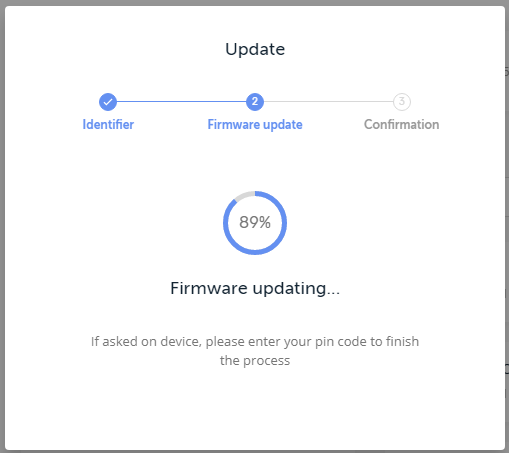
Task: Click the Firmware updating... heading
Action: 255,288
